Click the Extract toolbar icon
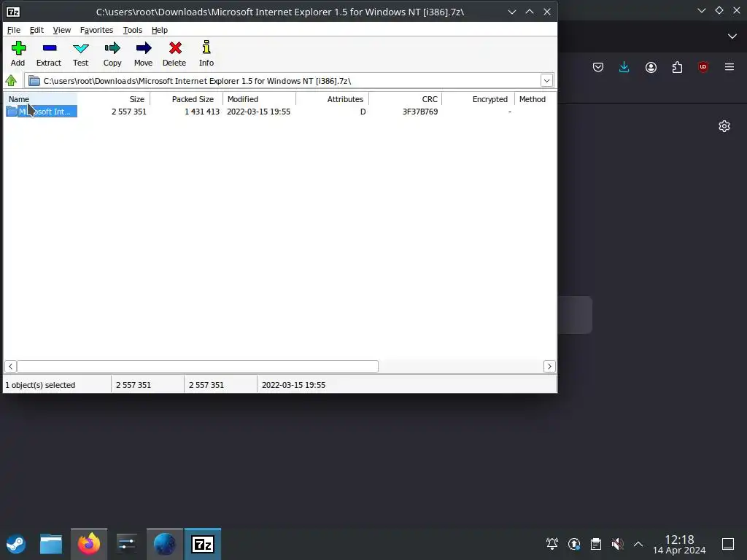 pyautogui.click(x=49, y=48)
